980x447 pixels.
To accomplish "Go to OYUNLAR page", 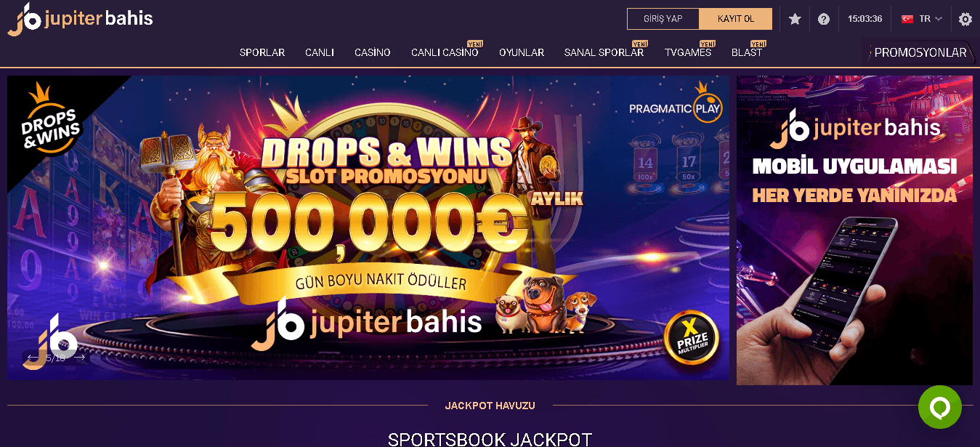I will (x=522, y=52).
